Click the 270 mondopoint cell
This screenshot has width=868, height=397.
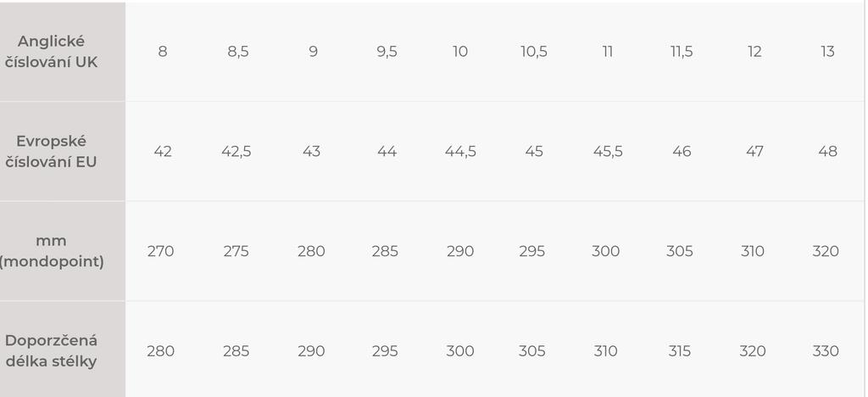coord(161,251)
